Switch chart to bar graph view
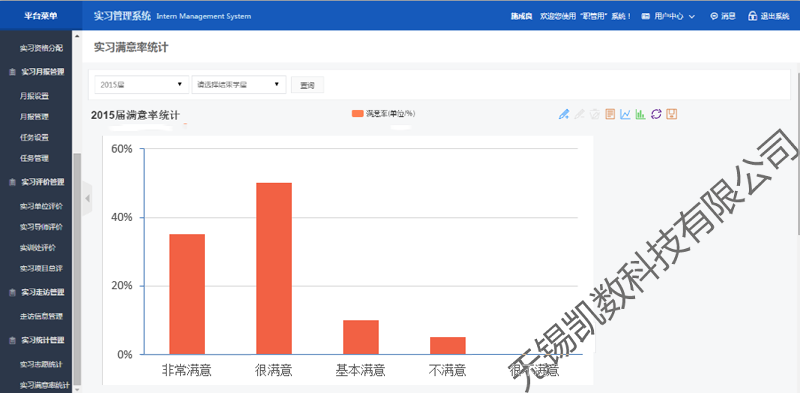The width and height of the screenshot is (800, 393). (x=640, y=114)
